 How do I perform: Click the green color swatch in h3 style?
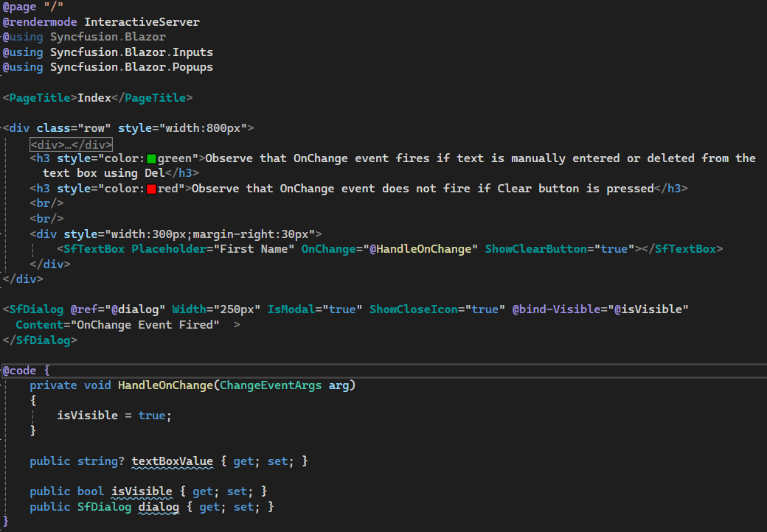pyautogui.click(x=152, y=158)
